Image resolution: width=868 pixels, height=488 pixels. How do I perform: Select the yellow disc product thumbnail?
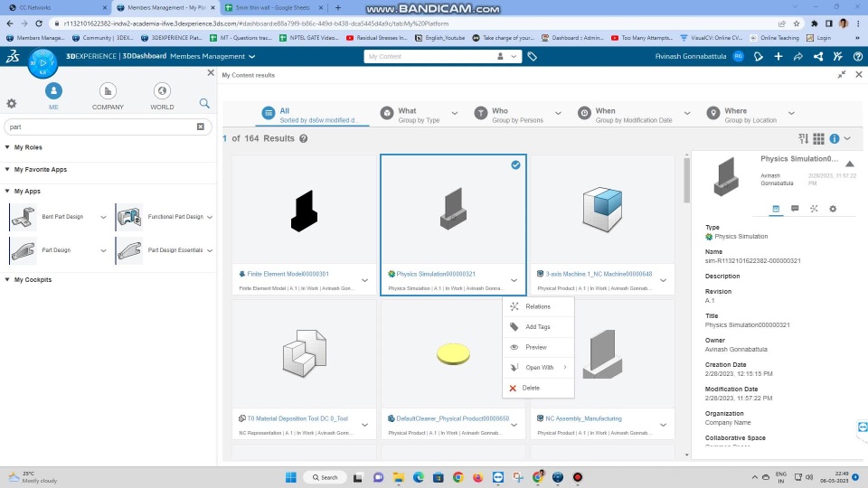point(453,354)
